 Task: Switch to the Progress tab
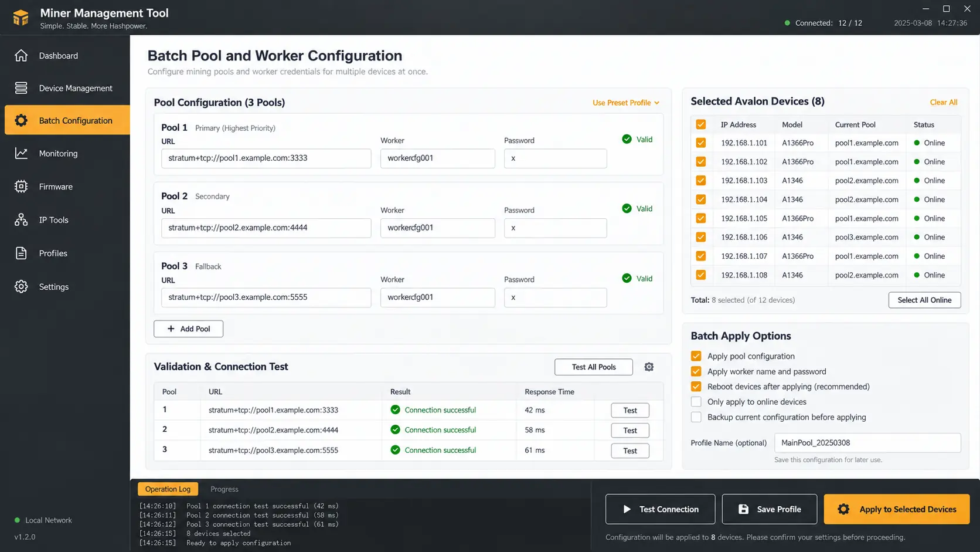click(224, 489)
